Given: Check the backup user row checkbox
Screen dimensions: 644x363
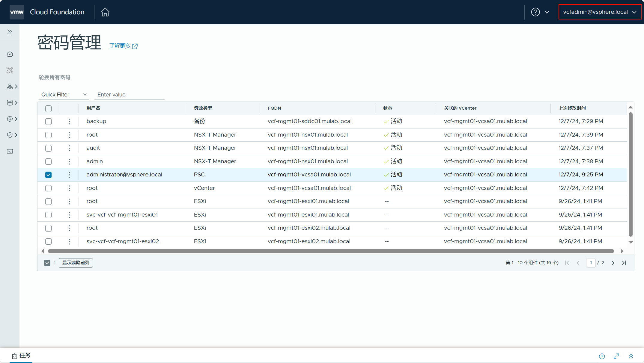Looking at the screenshot, I should pos(48,121).
